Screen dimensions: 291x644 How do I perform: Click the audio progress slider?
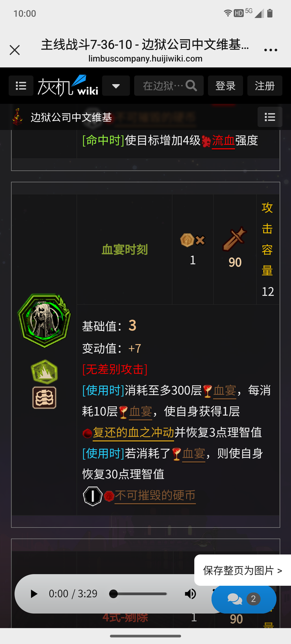[138, 594]
